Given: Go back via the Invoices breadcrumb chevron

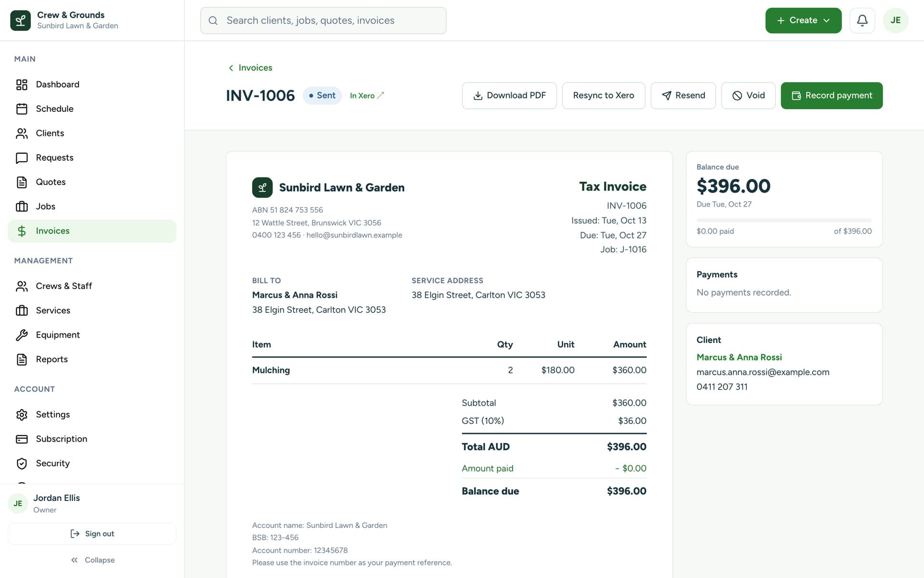Looking at the screenshot, I should click(x=231, y=68).
